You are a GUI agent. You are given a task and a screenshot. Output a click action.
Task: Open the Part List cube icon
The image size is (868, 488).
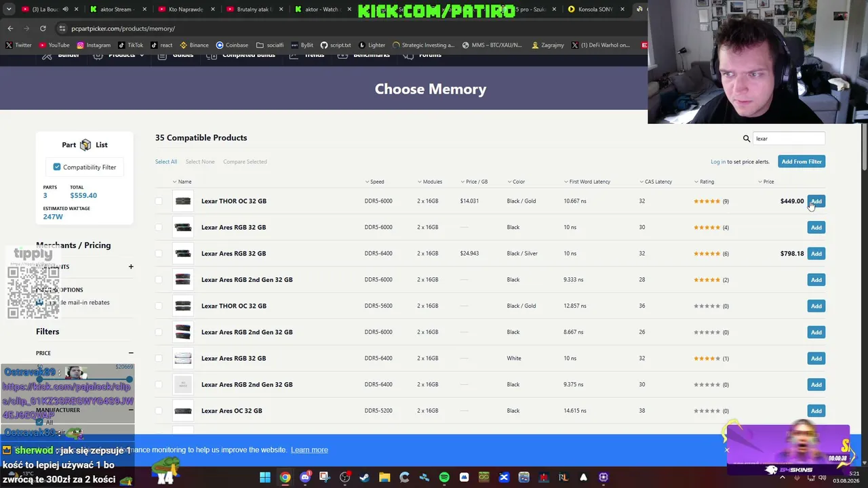coord(85,145)
